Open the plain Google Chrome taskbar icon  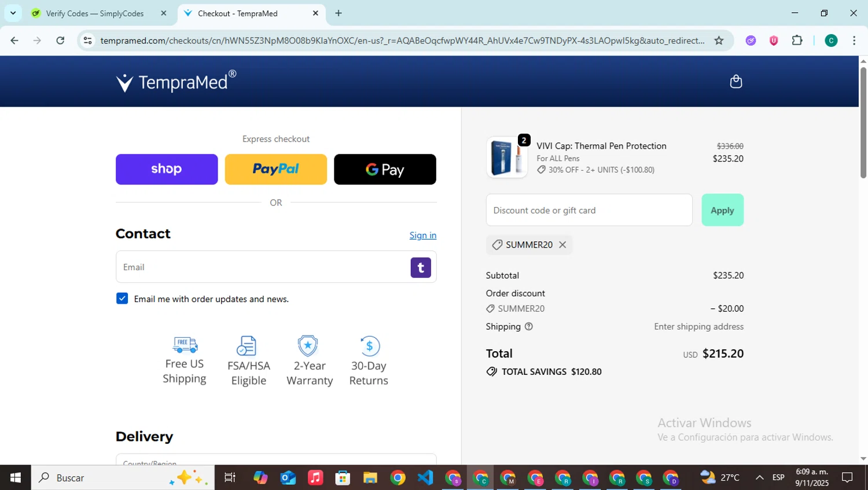pyautogui.click(x=398, y=478)
